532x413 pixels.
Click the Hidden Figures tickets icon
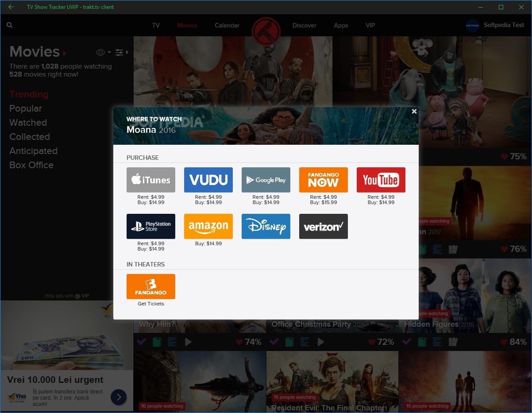coord(453,342)
